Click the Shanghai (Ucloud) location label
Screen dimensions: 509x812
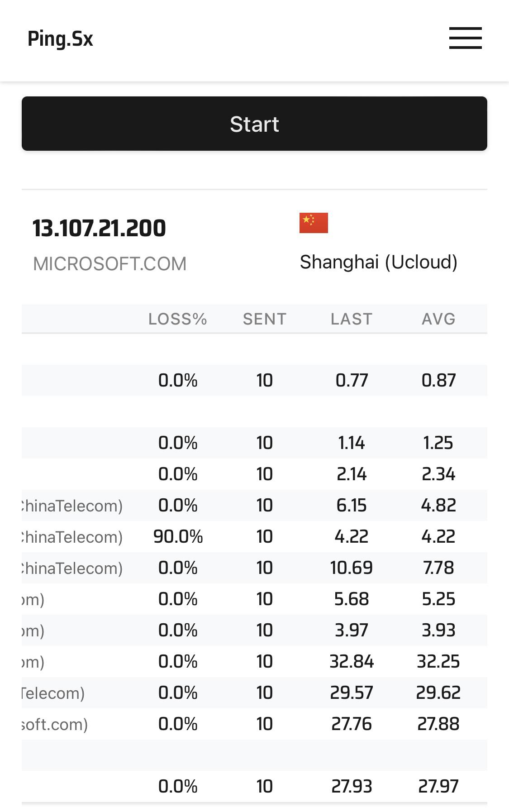click(378, 262)
